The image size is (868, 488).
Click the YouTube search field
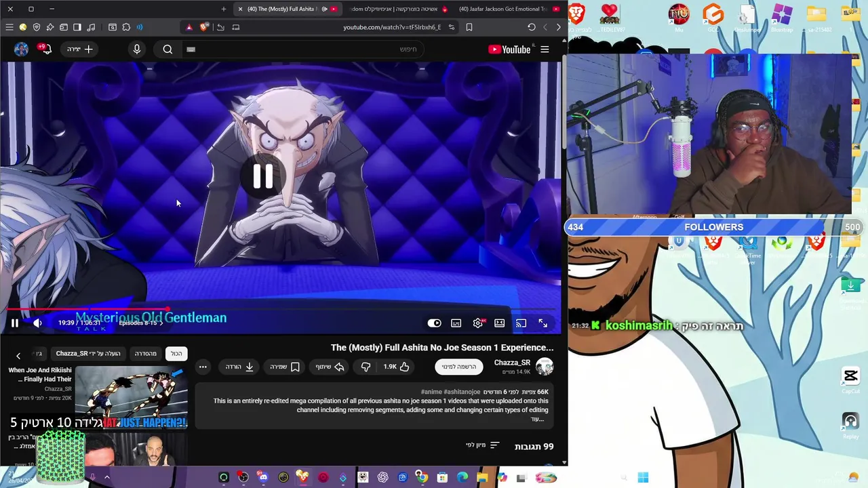(x=302, y=49)
